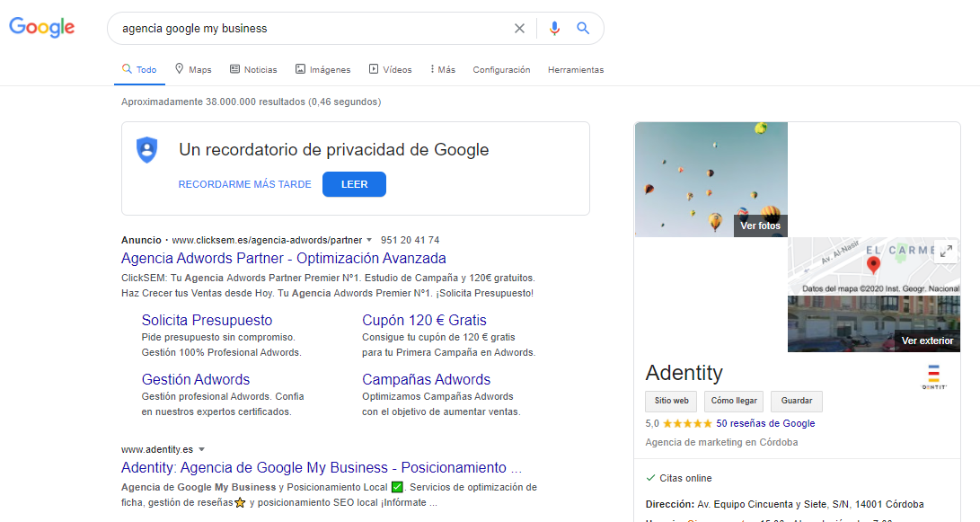The image size is (980, 522).
Task: Expand the Más search options menu
Action: pos(443,69)
